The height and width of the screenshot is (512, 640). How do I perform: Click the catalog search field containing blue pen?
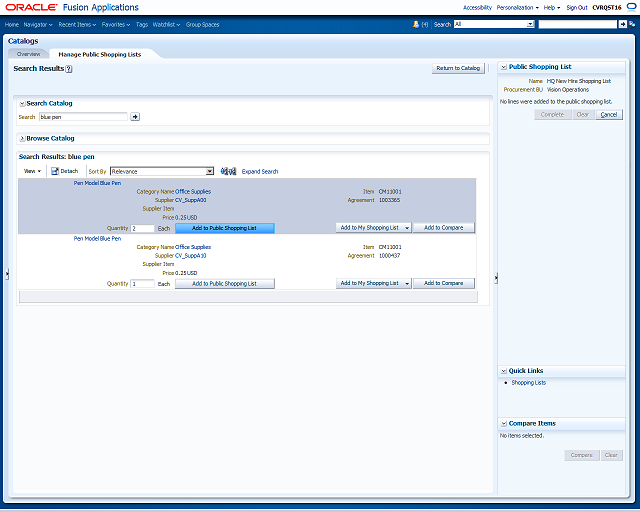(83, 117)
